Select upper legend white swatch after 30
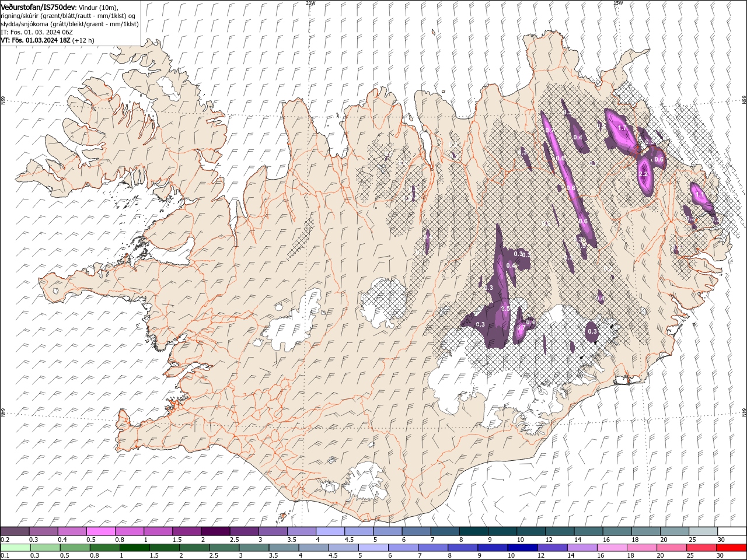This screenshot has width=747, height=560. 732,531
